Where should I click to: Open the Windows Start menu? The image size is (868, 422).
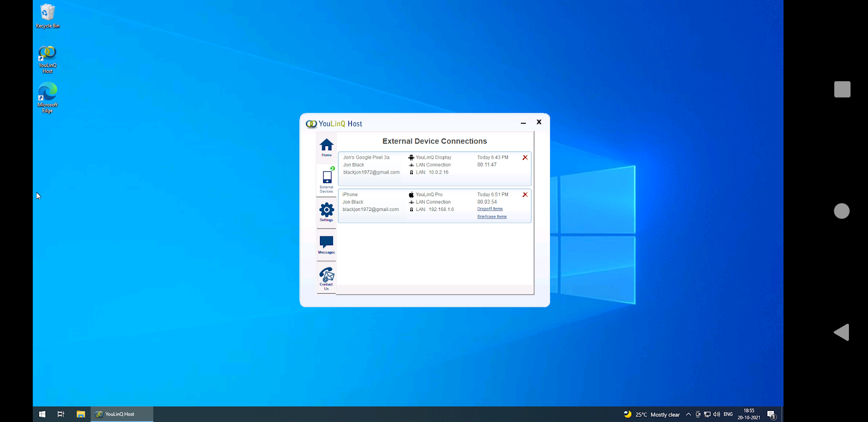coord(42,414)
